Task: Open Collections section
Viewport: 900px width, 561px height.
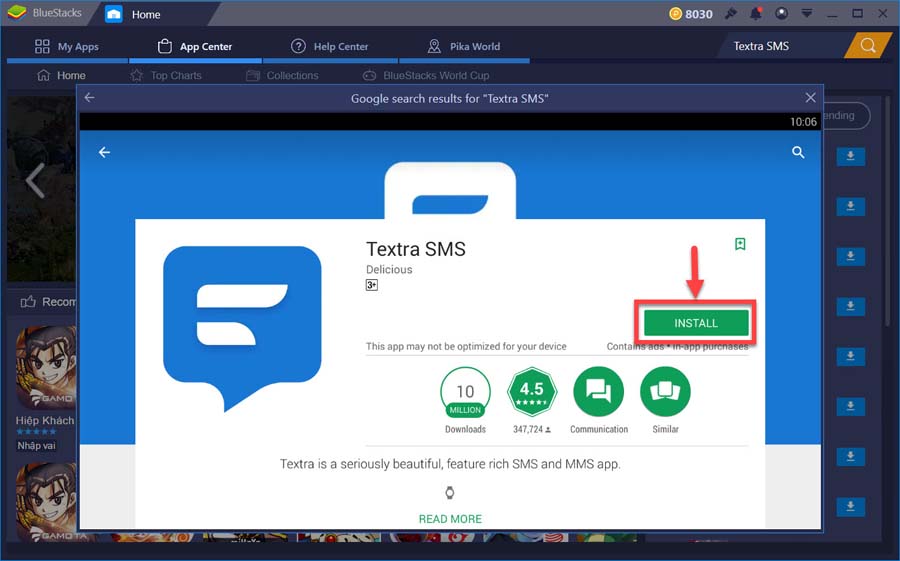Action: point(282,75)
